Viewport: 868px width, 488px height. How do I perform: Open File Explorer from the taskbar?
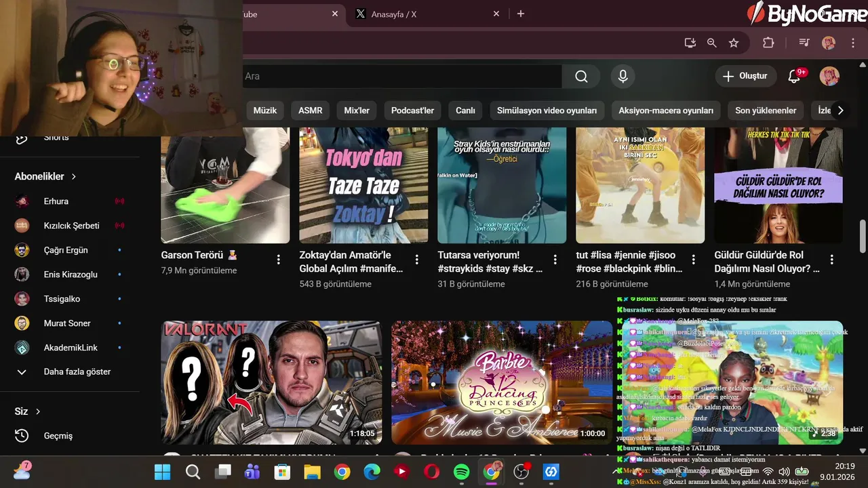[312, 472]
